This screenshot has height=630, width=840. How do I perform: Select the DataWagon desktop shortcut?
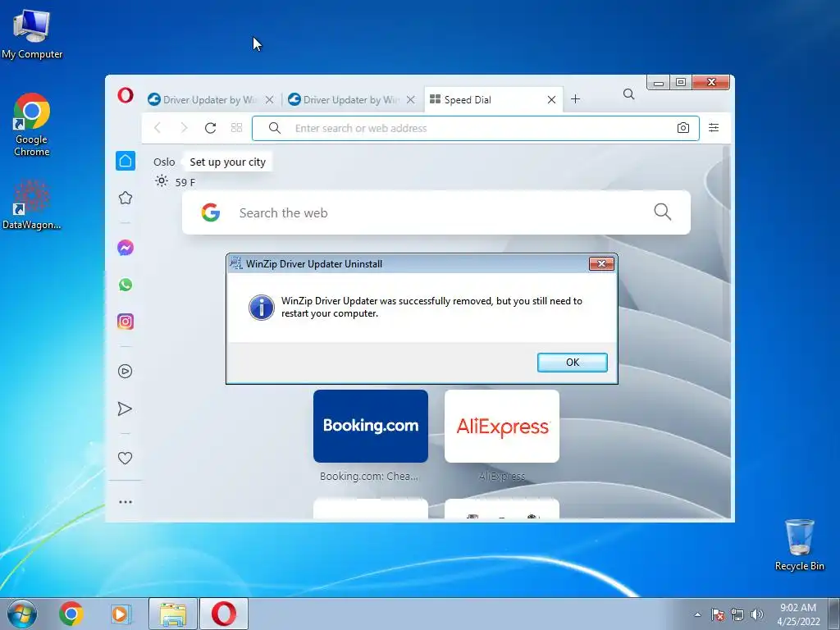(32, 204)
